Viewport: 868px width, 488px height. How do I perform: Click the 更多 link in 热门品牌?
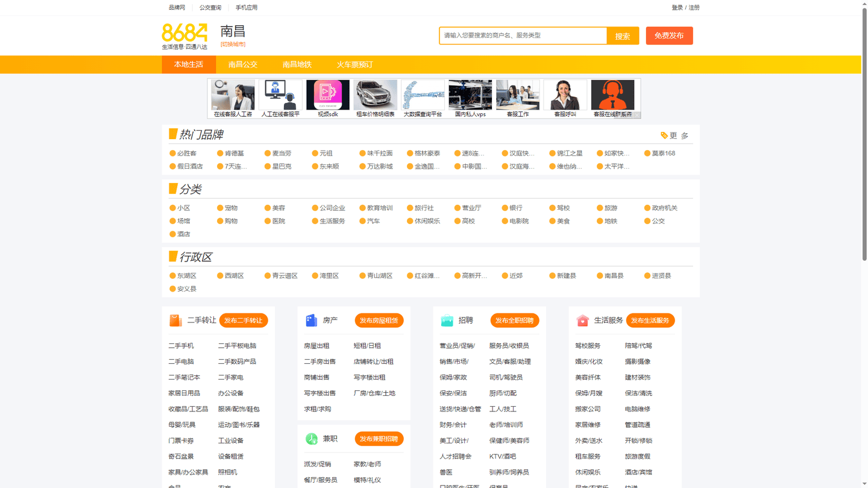click(679, 136)
